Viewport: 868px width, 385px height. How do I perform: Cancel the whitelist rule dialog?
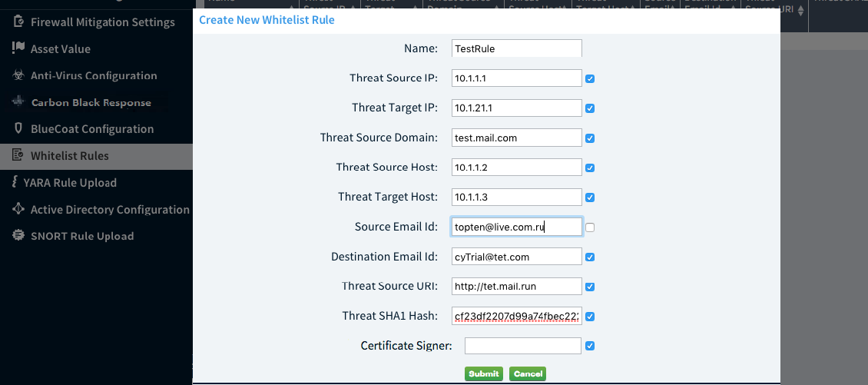pyautogui.click(x=528, y=373)
